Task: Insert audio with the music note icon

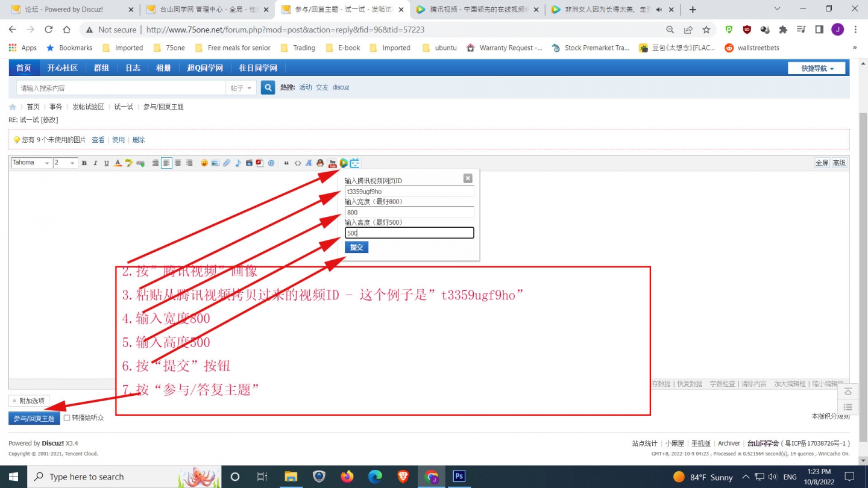Action: [238, 163]
